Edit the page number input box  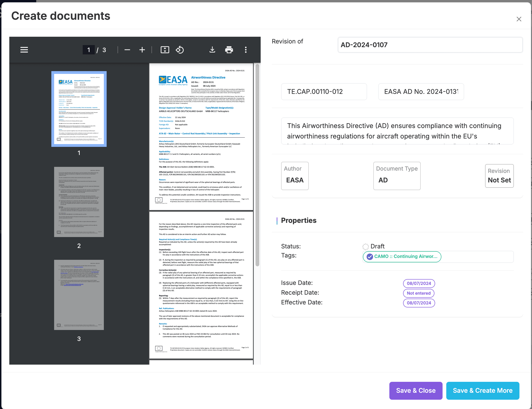(89, 50)
